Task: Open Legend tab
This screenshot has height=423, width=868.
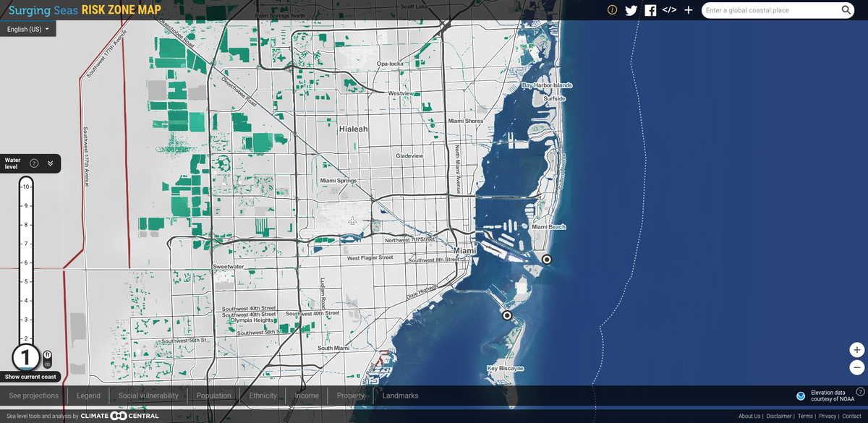Action: click(88, 396)
